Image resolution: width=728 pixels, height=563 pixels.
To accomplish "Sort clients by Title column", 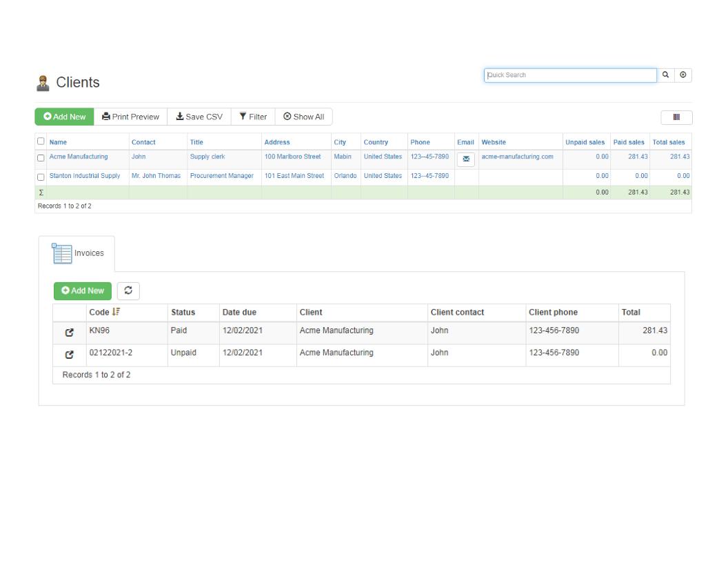I will [196, 142].
